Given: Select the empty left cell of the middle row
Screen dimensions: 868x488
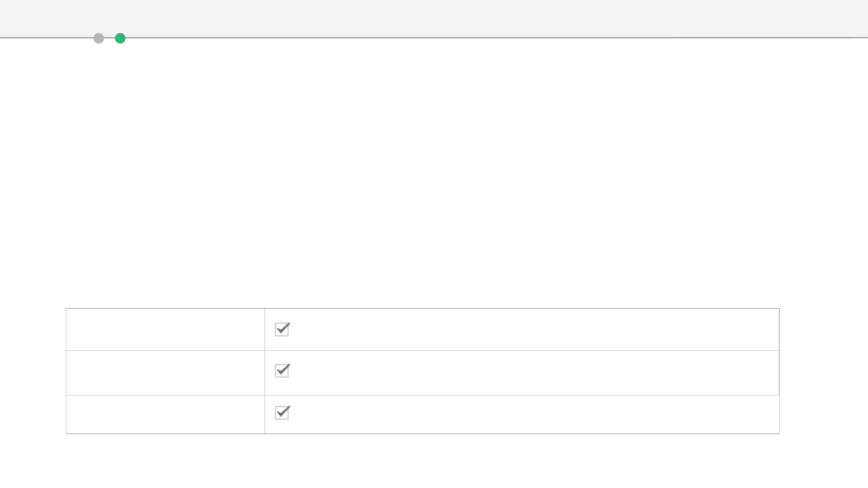Looking at the screenshot, I should pos(165,373).
